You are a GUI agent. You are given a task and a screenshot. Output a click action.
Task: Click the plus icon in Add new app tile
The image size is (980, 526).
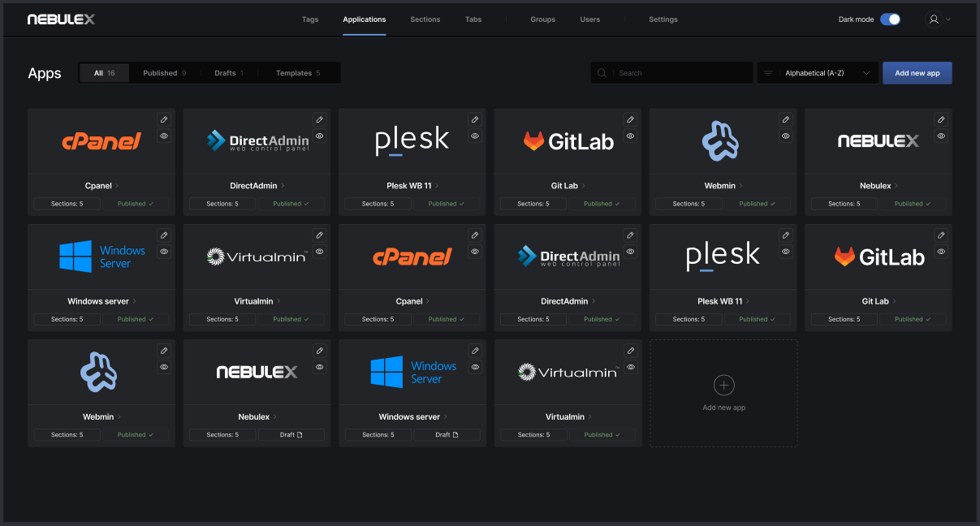pos(723,385)
